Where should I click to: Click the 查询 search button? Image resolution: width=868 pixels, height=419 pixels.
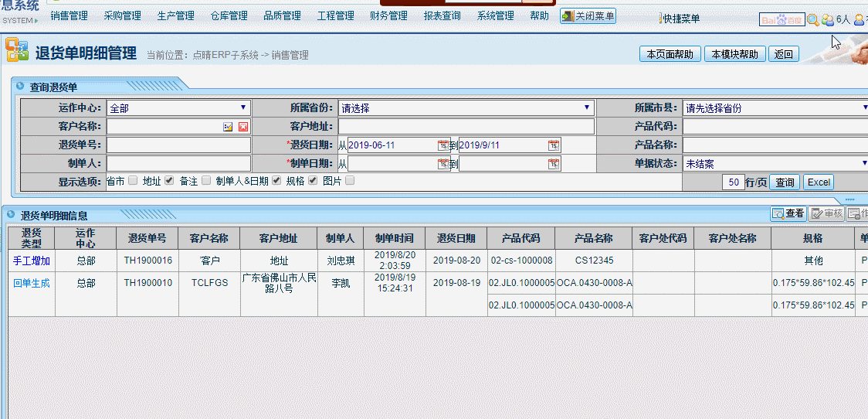tap(785, 182)
